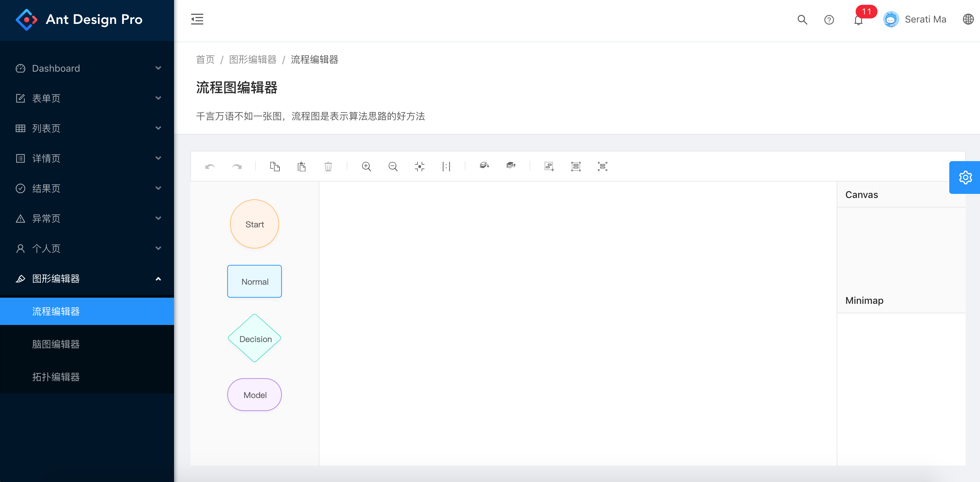This screenshot has height=482, width=980.
Task: Click the ungroup icon
Action: 603,166
